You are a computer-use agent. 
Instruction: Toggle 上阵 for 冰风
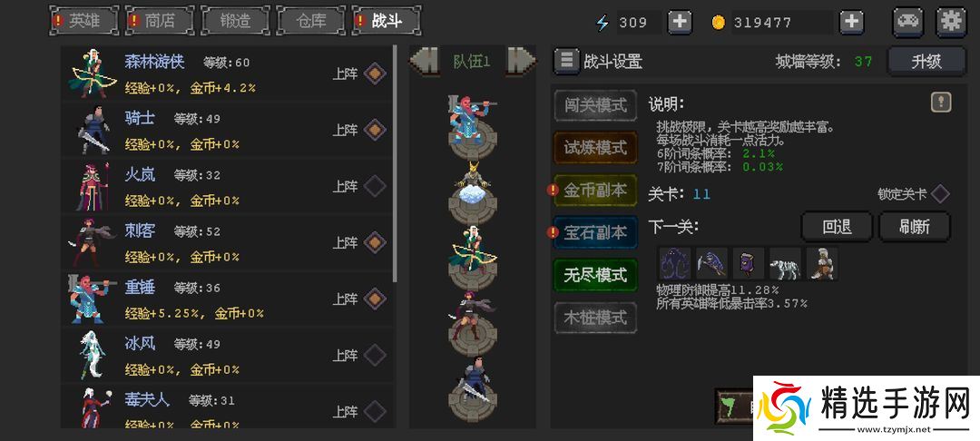tap(375, 355)
